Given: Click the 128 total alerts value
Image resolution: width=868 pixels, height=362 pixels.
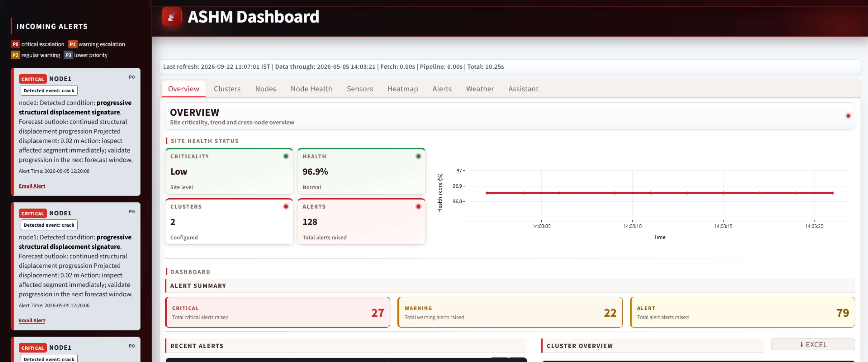Looking at the screenshot, I should (x=310, y=222).
